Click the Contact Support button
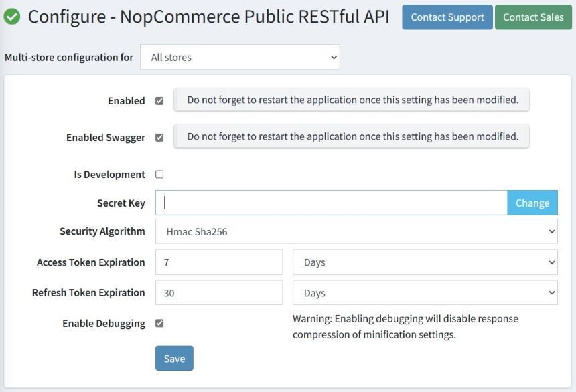Screen dimensions: 576x392 click(x=447, y=17)
